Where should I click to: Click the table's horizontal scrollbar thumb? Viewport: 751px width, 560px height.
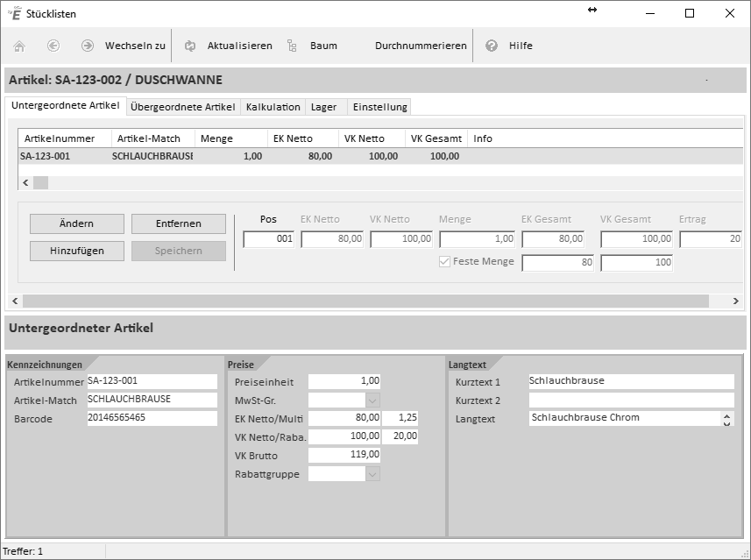(40, 182)
